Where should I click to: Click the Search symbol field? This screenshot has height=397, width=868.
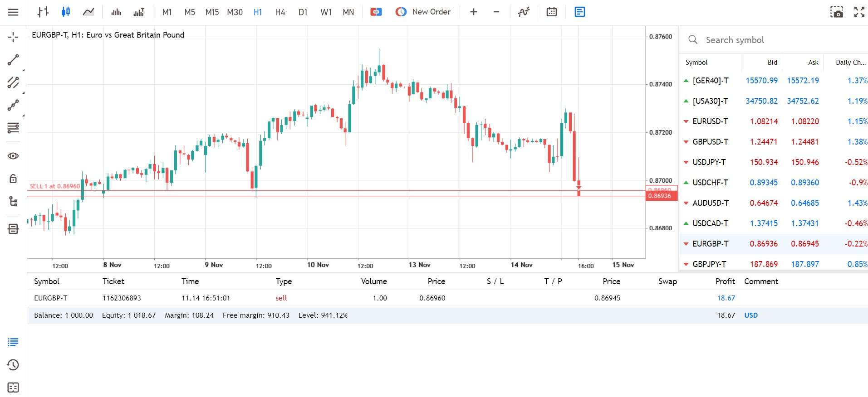click(774, 40)
